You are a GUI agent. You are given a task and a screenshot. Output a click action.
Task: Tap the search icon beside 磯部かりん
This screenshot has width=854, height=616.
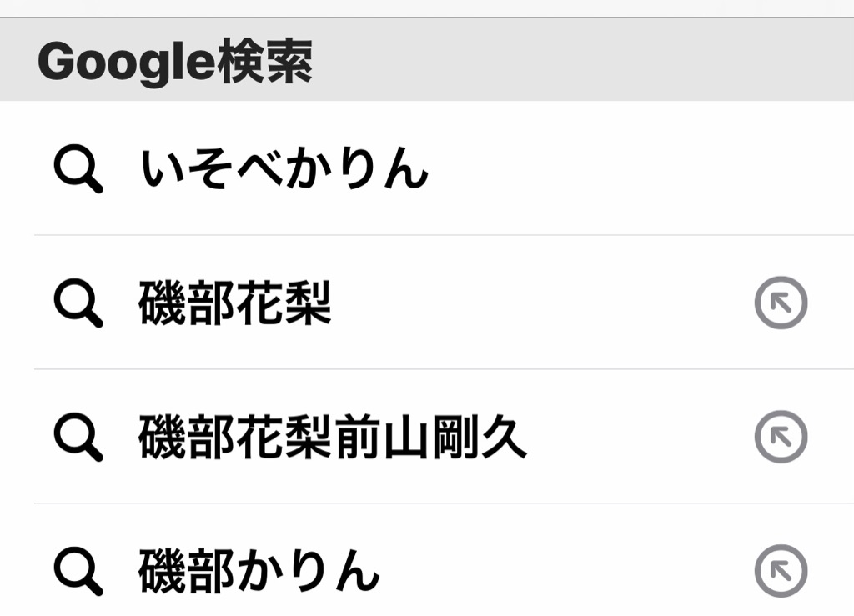[x=78, y=571]
